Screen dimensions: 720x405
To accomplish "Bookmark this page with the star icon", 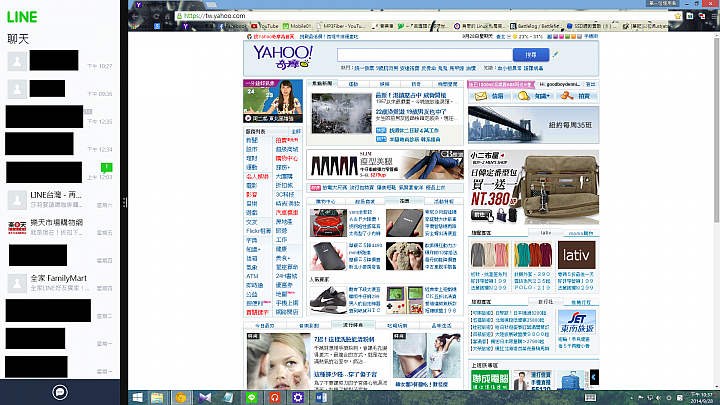I will tap(677, 16).
